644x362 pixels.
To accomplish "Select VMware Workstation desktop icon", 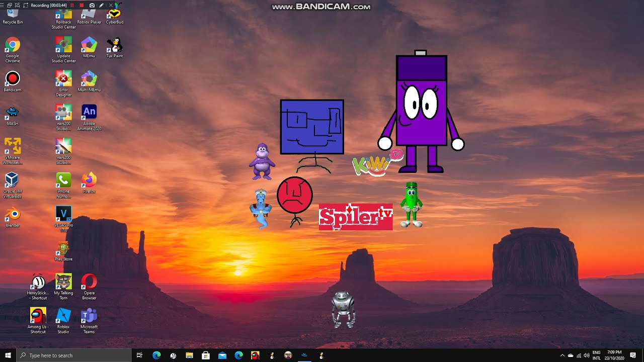I will click(13, 151).
